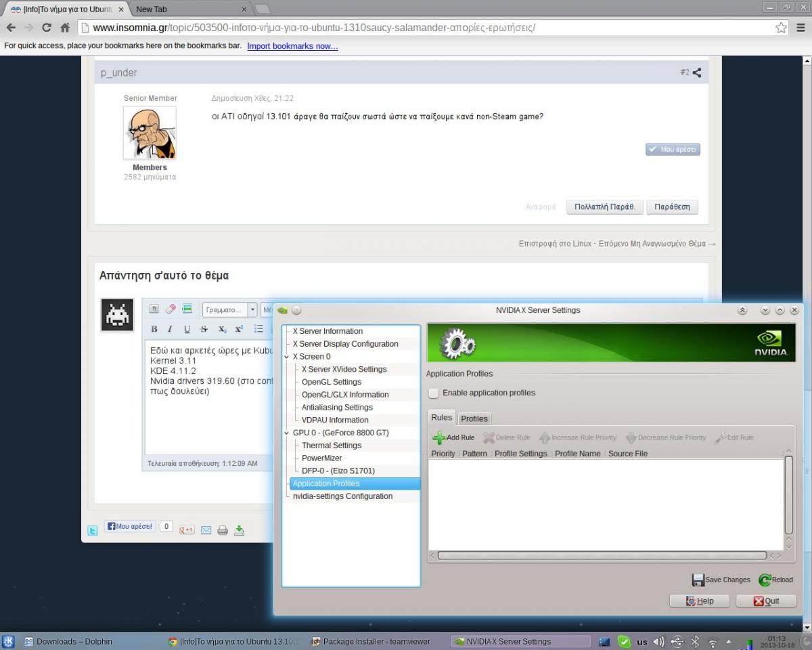812x650 pixels.
Task: Click the Chrome home icon
Action: click(65, 28)
